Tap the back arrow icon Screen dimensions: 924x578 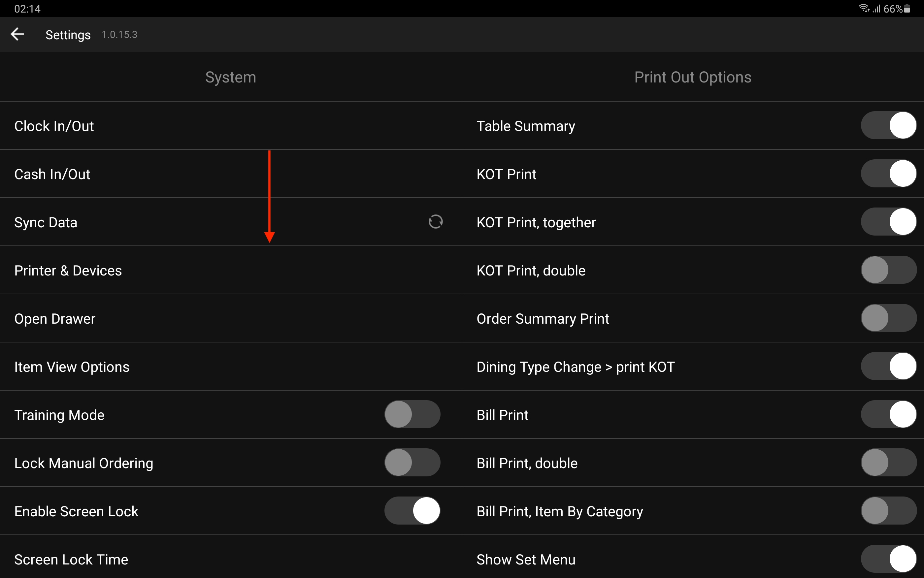tap(17, 34)
